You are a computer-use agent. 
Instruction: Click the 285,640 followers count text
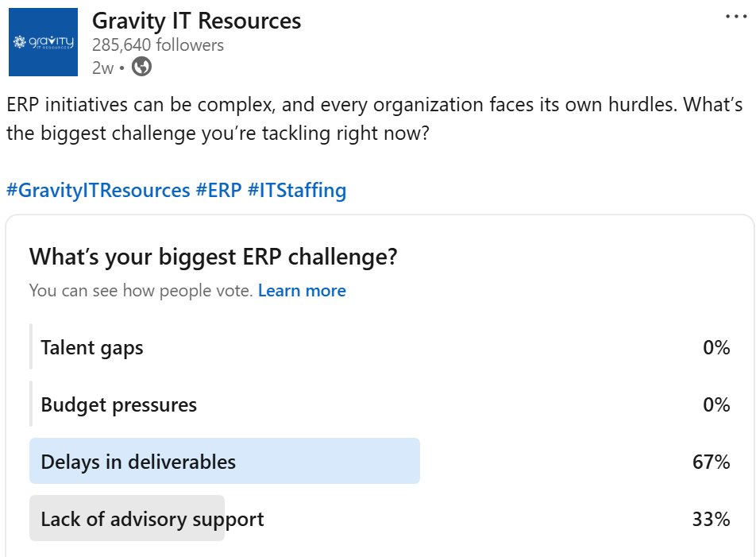[x=158, y=44]
